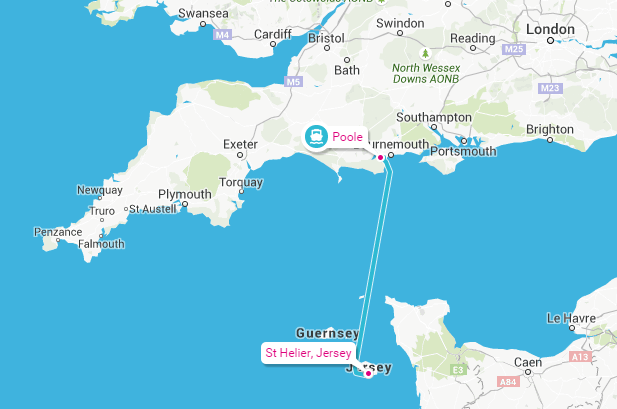Click the North Wessex Downs tree icon
Image resolution: width=617 pixels, height=409 pixels.
(x=425, y=53)
